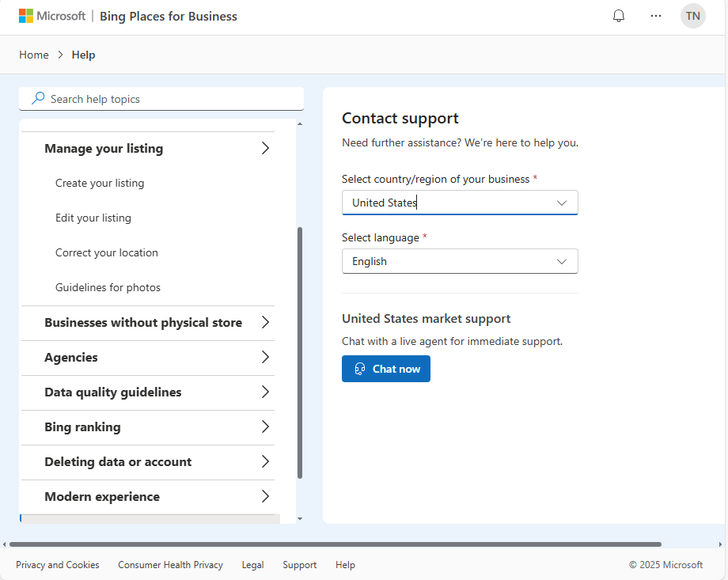Click the Chat now button
This screenshot has height=580, width=728.
pyautogui.click(x=386, y=369)
